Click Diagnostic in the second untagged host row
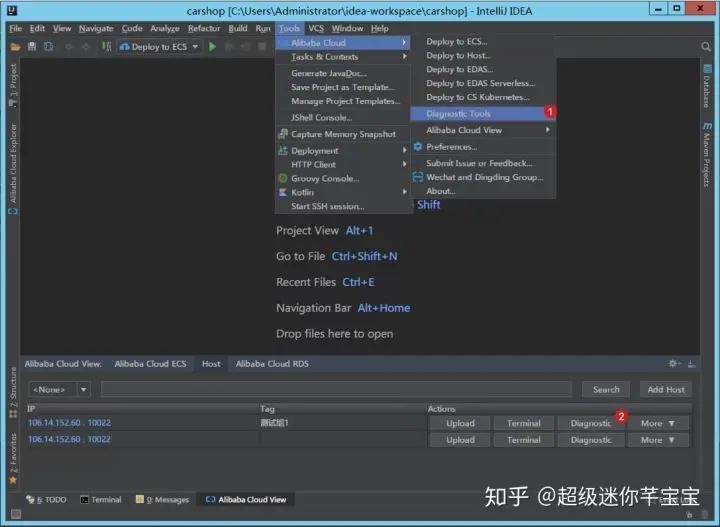This screenshot has width=720, height=527. tap(591, 440)
